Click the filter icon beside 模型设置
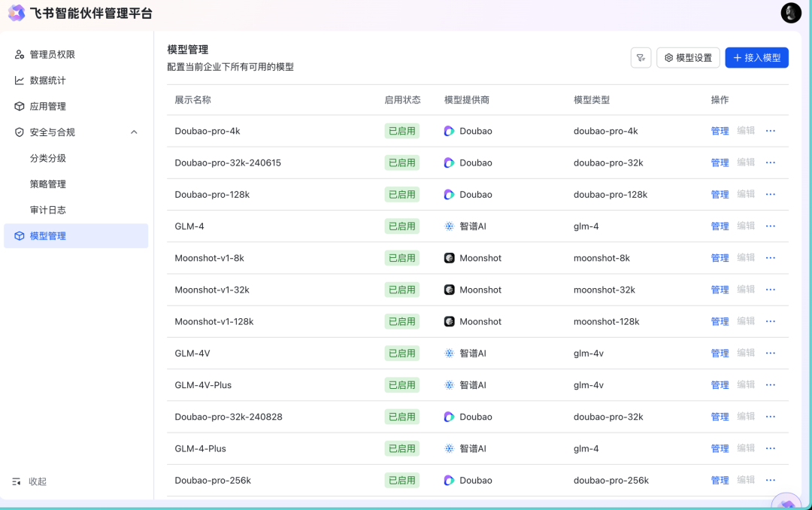 [x=641, y=58]
